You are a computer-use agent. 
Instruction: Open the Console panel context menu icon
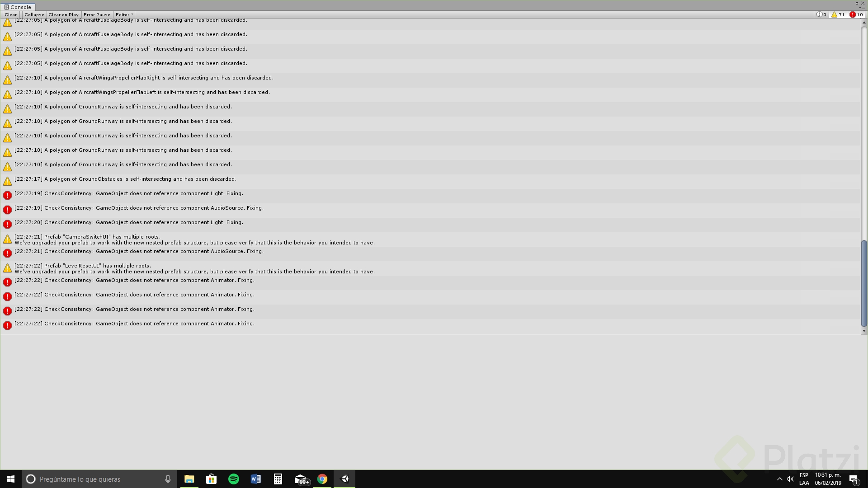pyautogui.click(x=863, y=7)
